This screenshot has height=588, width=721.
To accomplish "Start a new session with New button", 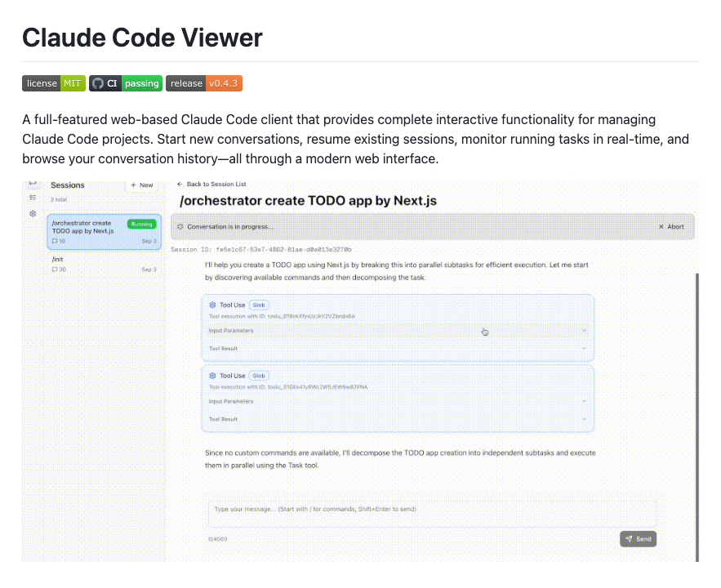I will point(141,185).
